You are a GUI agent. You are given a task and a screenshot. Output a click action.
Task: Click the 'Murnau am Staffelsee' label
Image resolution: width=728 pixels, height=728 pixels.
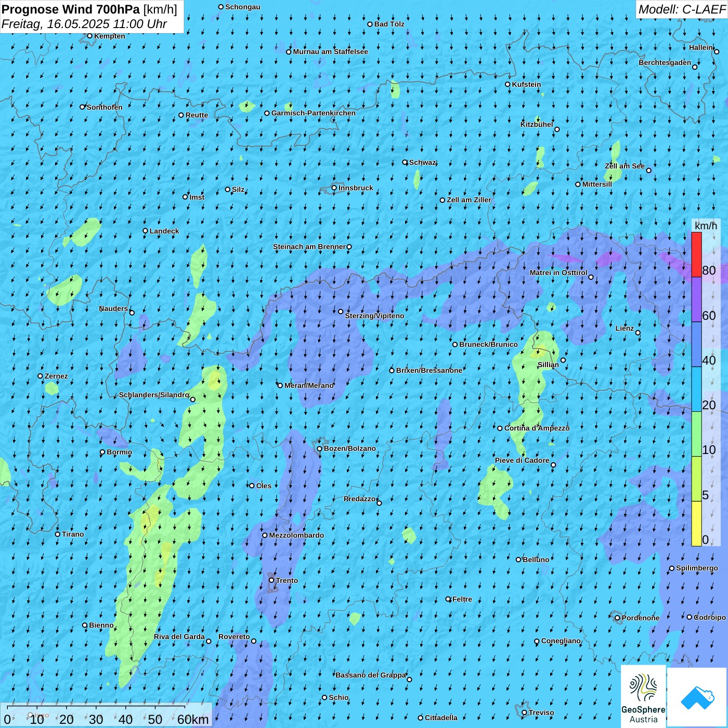[x=331, y=51]
